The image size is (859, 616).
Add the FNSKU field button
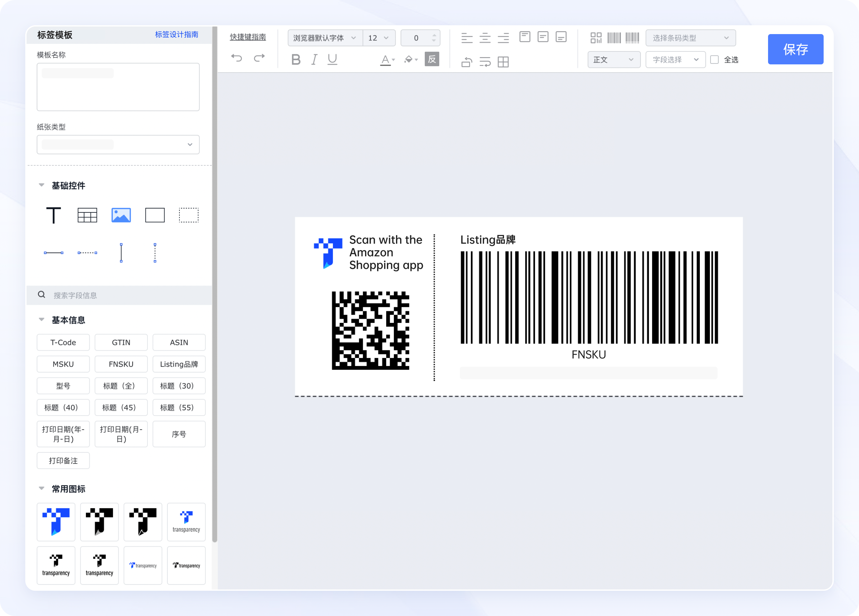click(121, 364)
